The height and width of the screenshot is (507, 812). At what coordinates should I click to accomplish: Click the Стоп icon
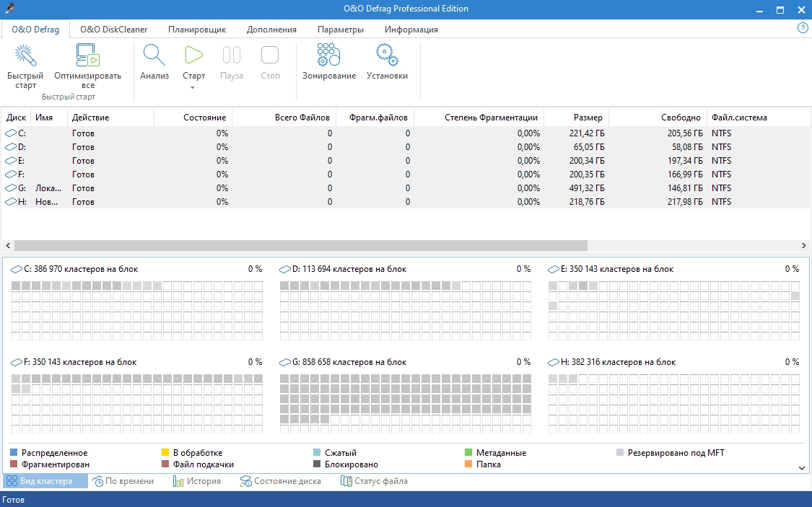(x=270, y=55)
